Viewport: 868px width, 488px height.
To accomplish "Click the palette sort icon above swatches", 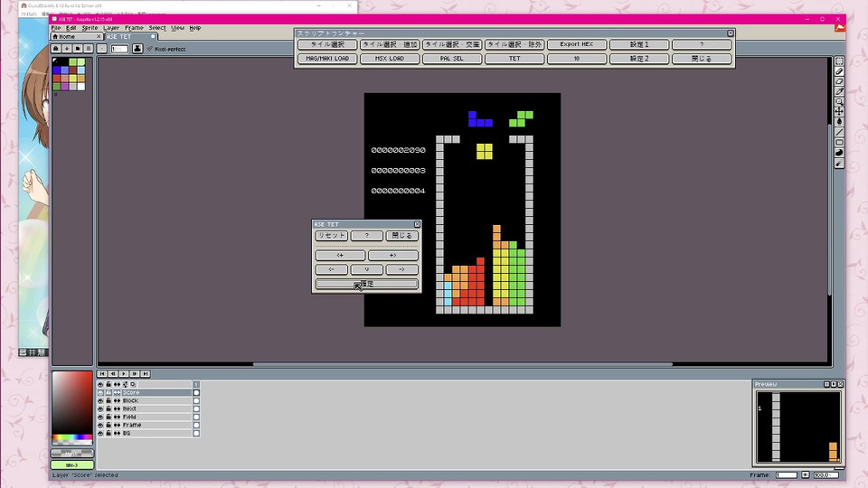I will coord(66,49).
